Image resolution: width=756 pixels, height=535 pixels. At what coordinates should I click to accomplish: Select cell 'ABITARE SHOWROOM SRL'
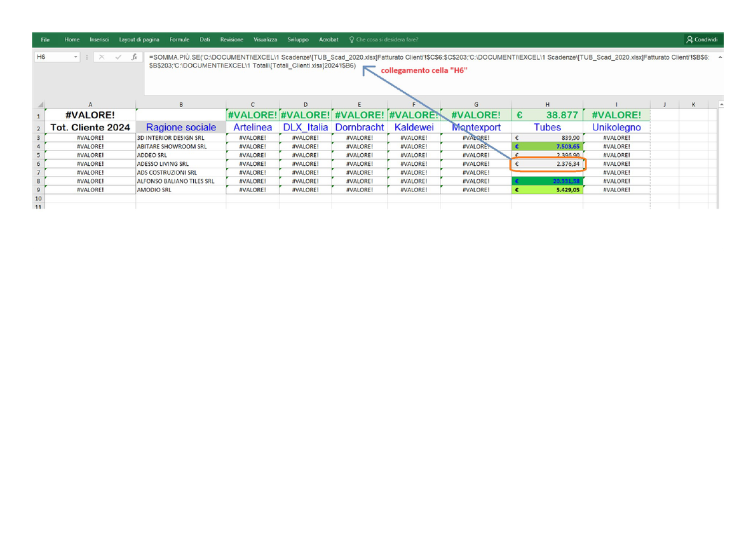pos(180,146)
